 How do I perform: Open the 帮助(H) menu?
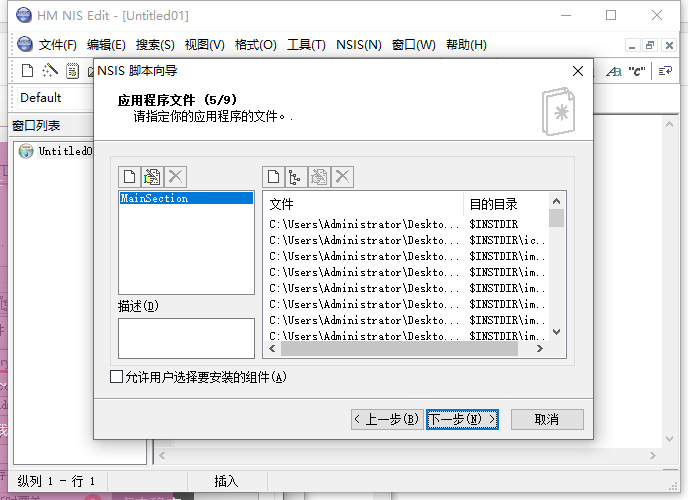(466, 45)
